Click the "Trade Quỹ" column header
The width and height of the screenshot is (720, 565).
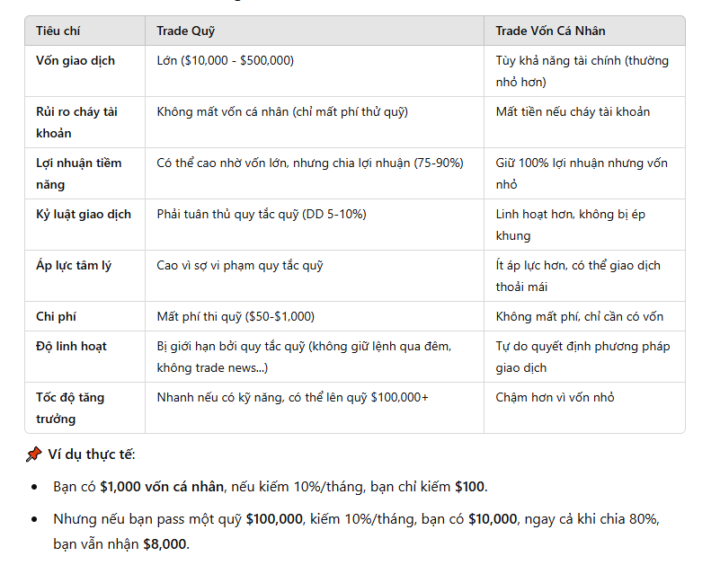186,31
